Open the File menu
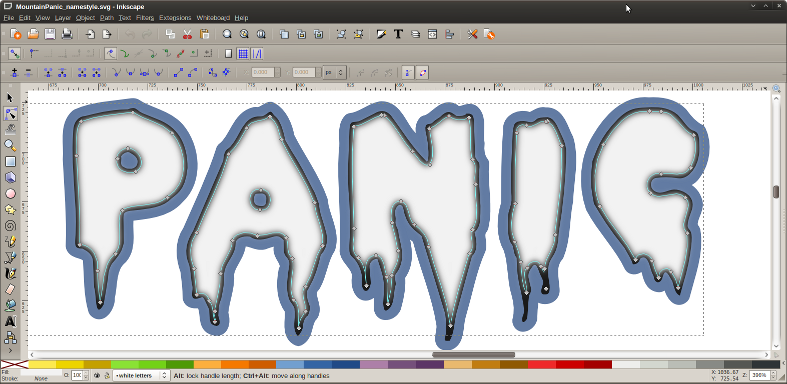787x384 pixels. 8,18
